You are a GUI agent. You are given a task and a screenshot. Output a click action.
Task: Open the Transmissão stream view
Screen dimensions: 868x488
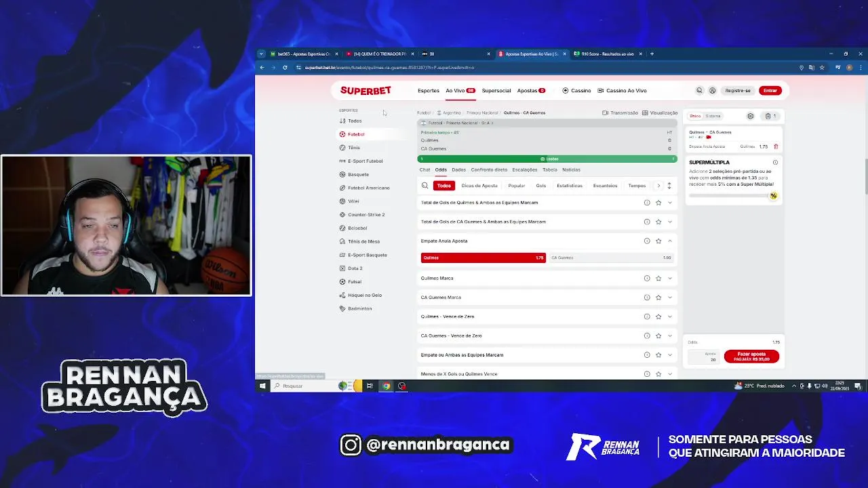click(x=620, y=113)
